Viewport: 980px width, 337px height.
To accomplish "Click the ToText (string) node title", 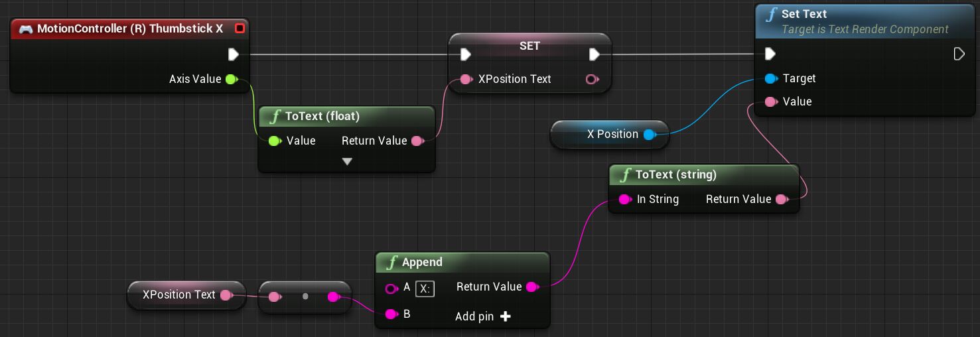I will click(x=675, y=174).
